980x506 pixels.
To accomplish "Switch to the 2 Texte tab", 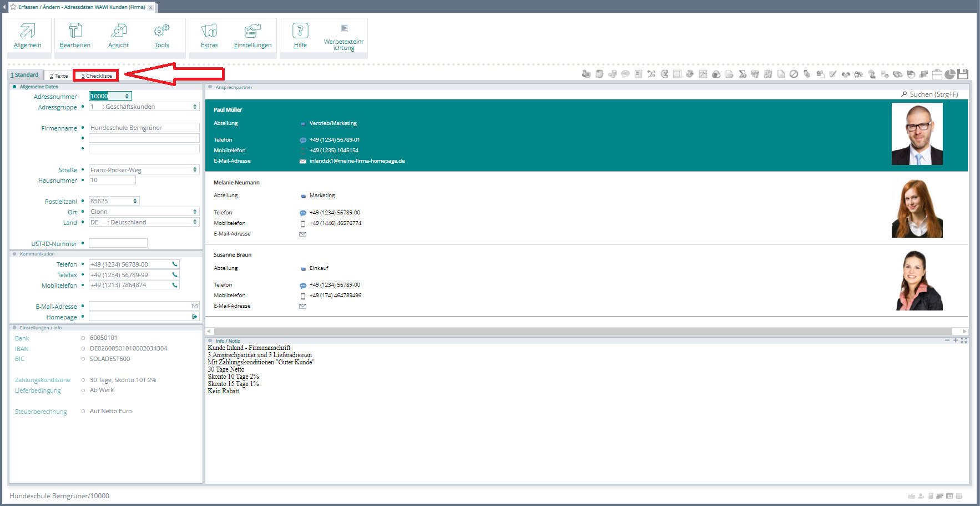I will point(59,76).
